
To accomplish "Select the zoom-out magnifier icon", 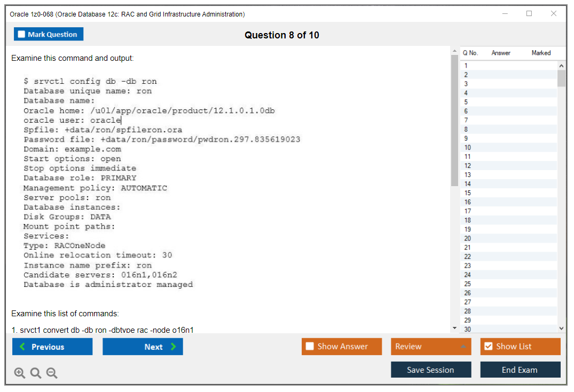I will point(52,373).
